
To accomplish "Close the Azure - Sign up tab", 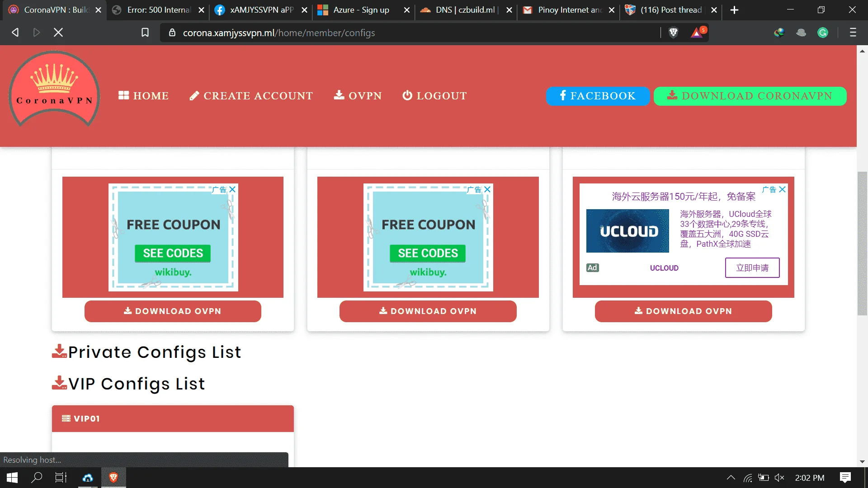I will [x=407, y=10].
